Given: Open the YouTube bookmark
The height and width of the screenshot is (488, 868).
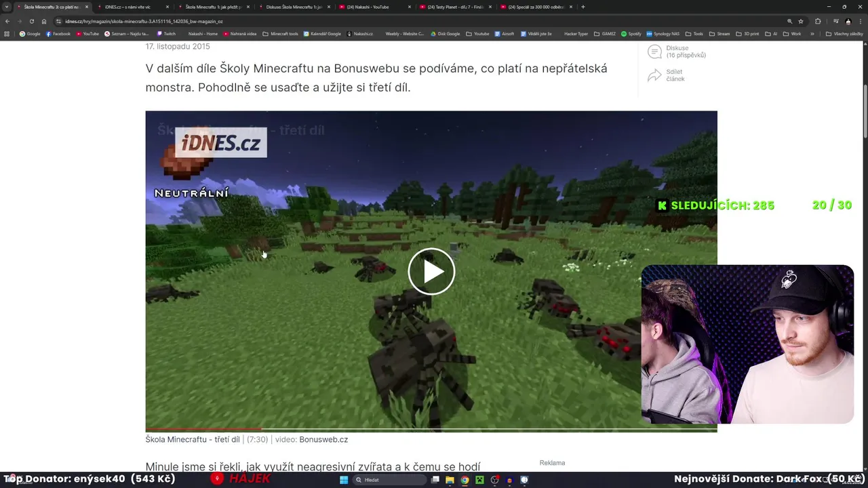Looking at the screenshot, I should coord(87,33).
